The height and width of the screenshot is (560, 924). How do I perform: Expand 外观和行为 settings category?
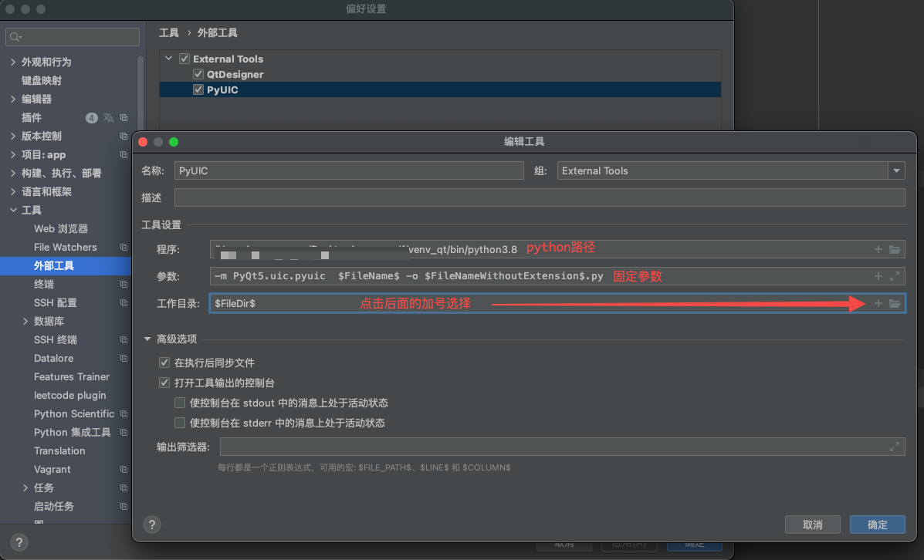click(13, 62)
